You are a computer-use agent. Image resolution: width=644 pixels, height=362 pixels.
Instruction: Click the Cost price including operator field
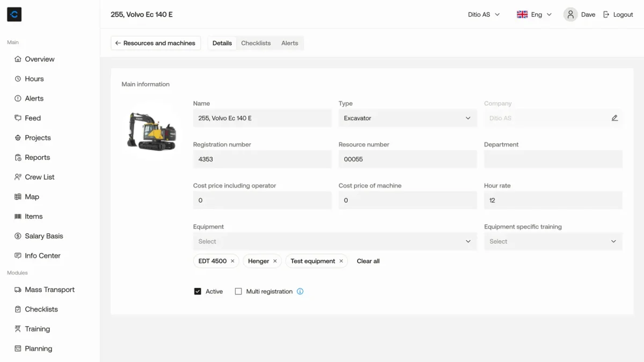262,200
